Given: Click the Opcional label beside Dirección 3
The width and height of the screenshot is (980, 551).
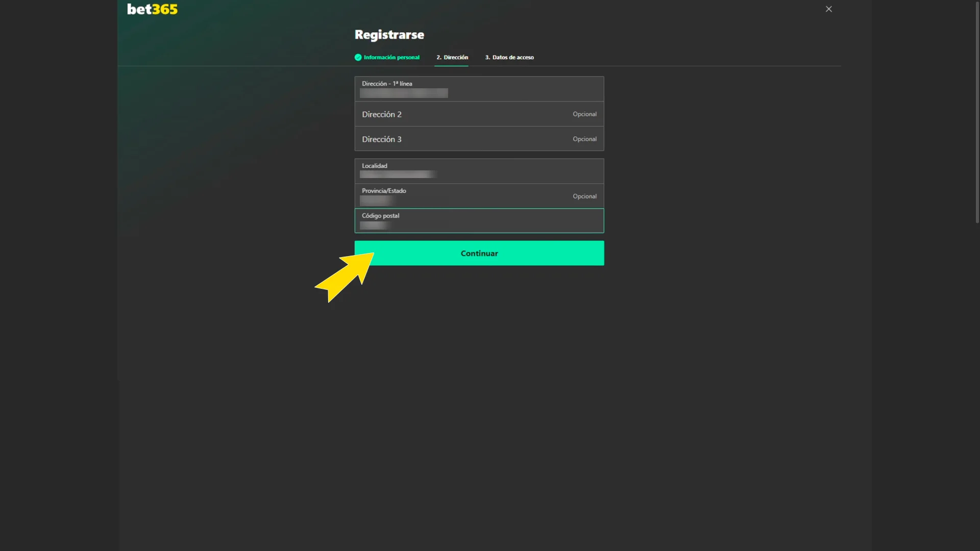Looking at the screenshot, I should 584,139.
